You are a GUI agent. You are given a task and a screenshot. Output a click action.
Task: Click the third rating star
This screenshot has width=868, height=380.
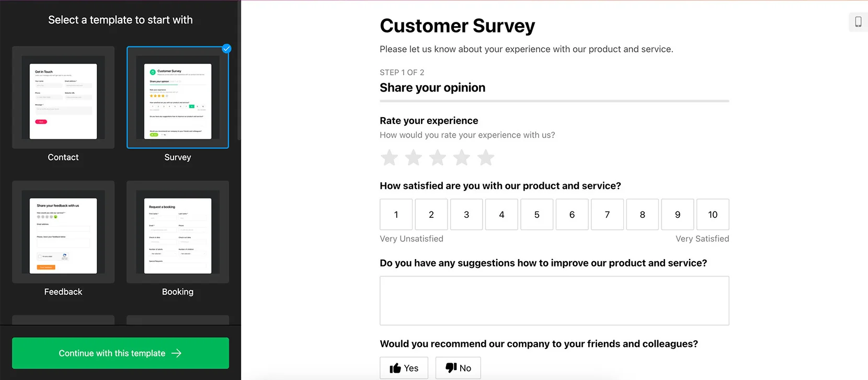point(438,158)
